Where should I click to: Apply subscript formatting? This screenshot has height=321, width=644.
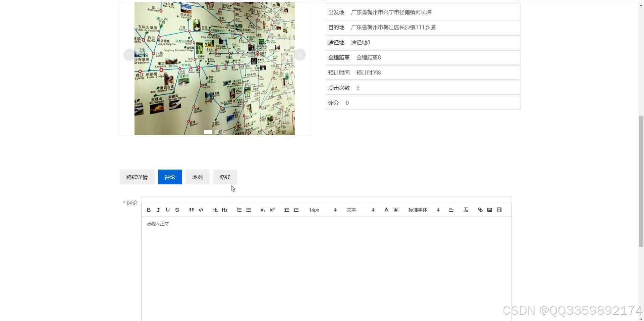[x=263, y=210]
